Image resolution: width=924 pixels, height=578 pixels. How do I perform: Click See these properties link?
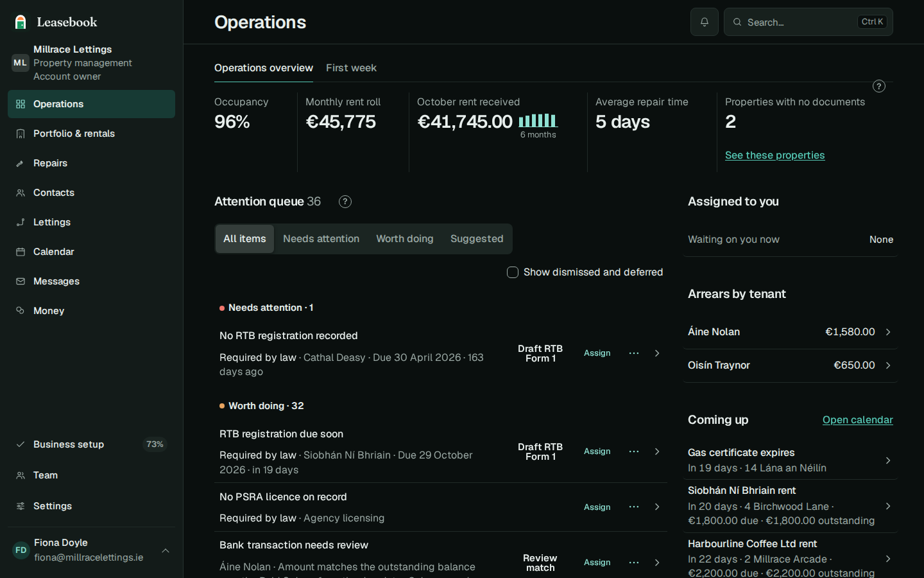point(774,155)
